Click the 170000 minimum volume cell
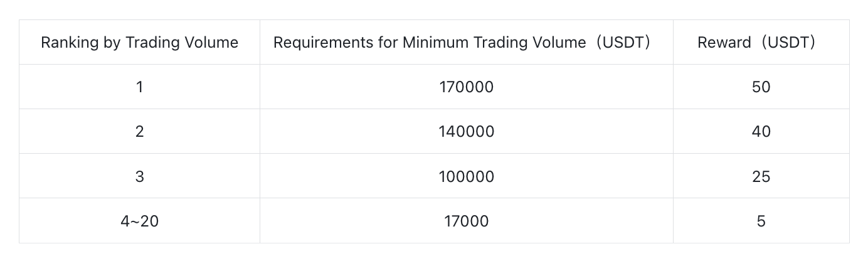The image size is (868, 261). point(466,87)
